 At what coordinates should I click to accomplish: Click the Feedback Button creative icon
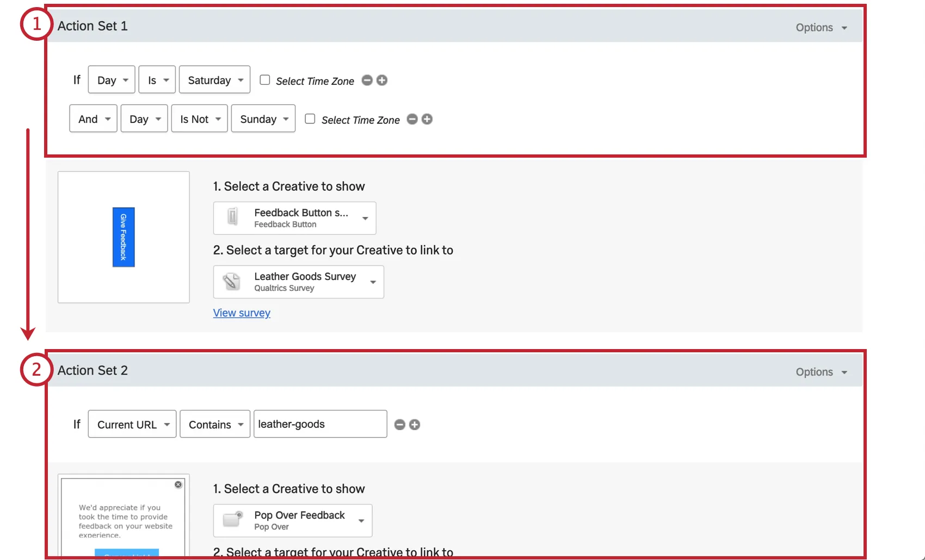pos(232,216)
